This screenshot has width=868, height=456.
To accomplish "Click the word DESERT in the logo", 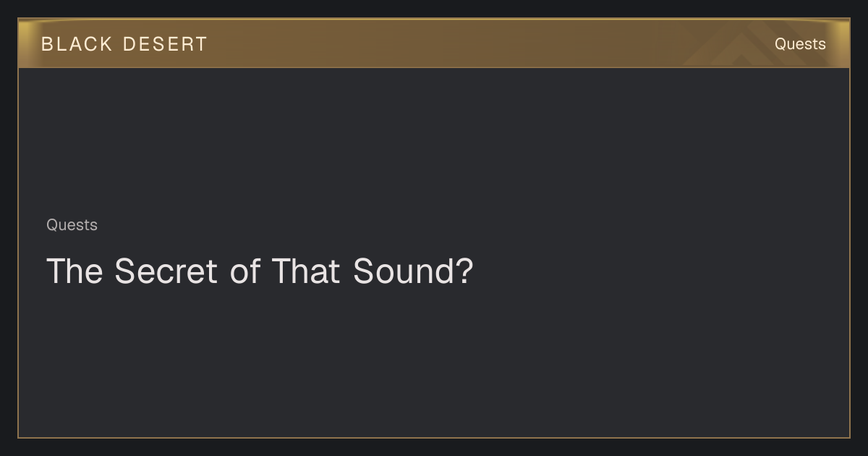I will click(166, 44).
